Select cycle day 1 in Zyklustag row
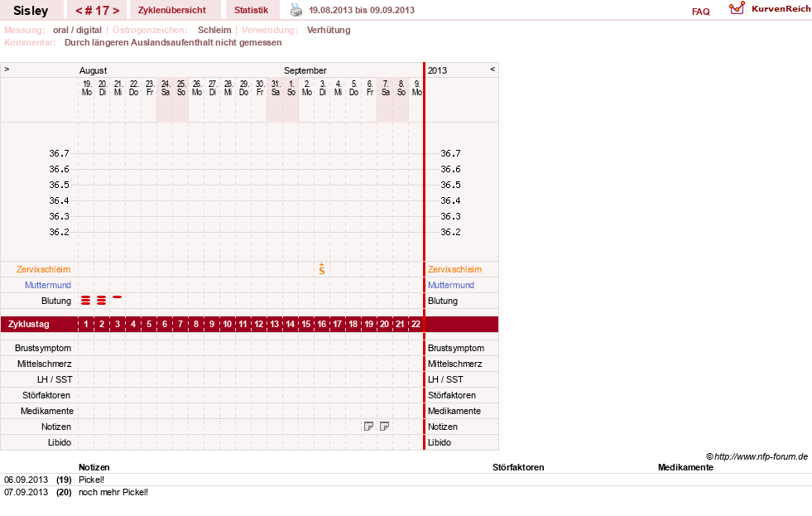This screenshot has width=812, height=516. click(x=86, y=325)
